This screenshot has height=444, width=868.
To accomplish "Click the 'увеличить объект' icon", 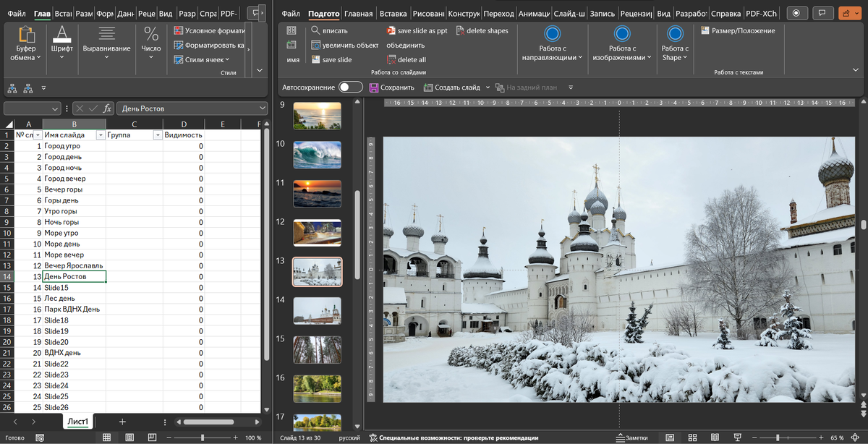I will click(316, 46).
